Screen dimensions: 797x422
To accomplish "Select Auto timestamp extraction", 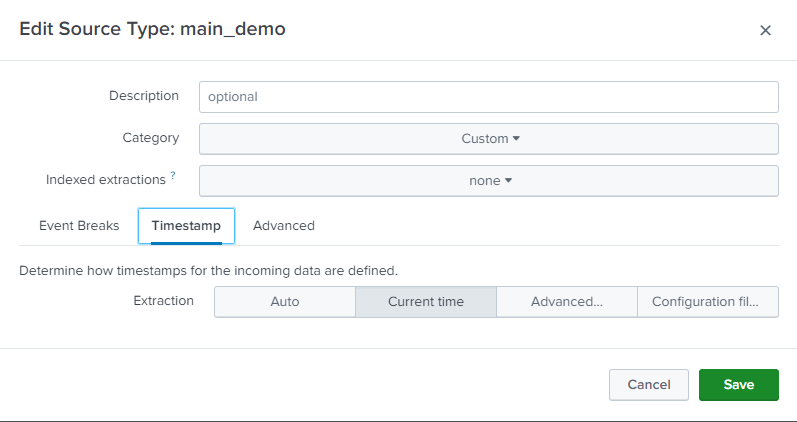I will click(x=285, y=302).
